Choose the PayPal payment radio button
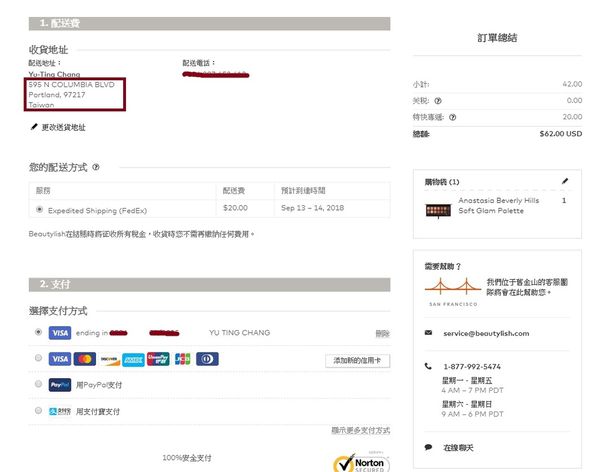600x472 pixels. 38,384
